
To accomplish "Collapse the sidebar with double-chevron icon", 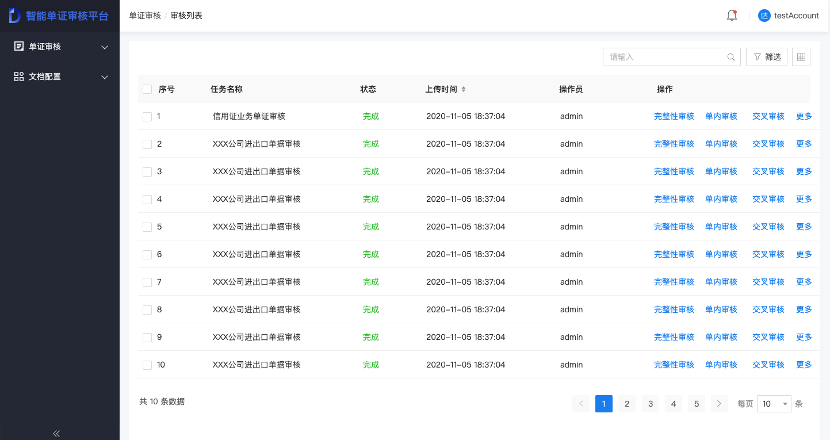I will (56, 433).
